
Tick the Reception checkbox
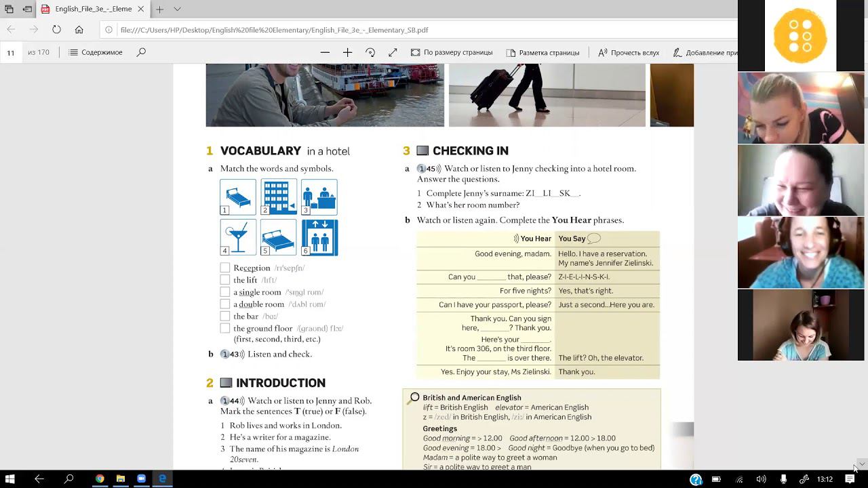(225, 268)
